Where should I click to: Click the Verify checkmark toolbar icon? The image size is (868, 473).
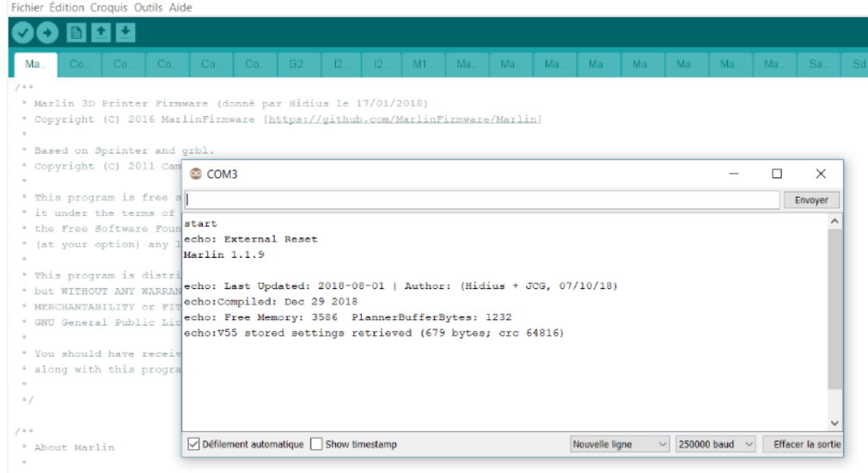pyautogui.click(x=22, y=33)
